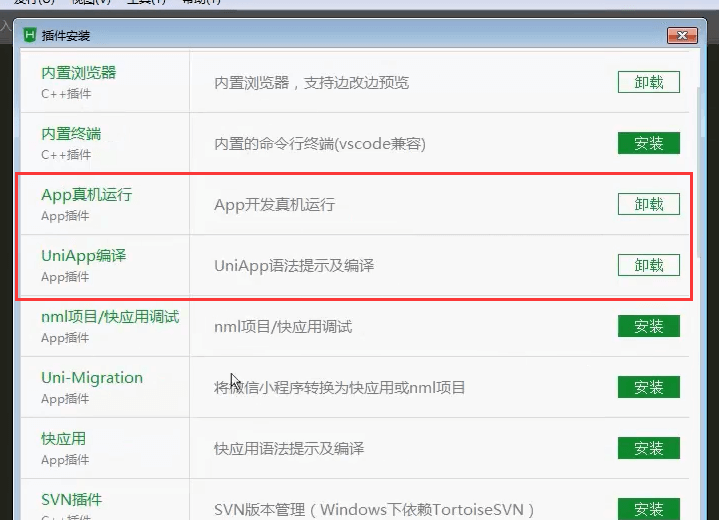Select the 快应用 plugin name

63,438
